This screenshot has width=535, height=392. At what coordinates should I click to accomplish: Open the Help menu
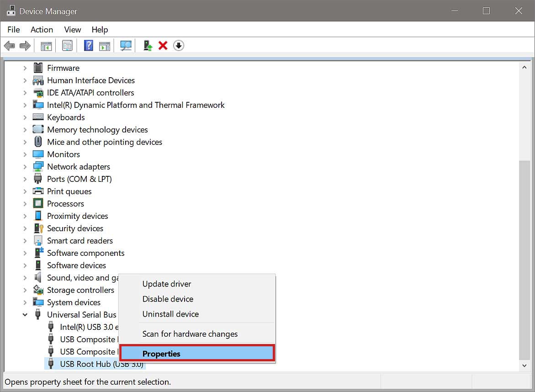pos(100,30)
